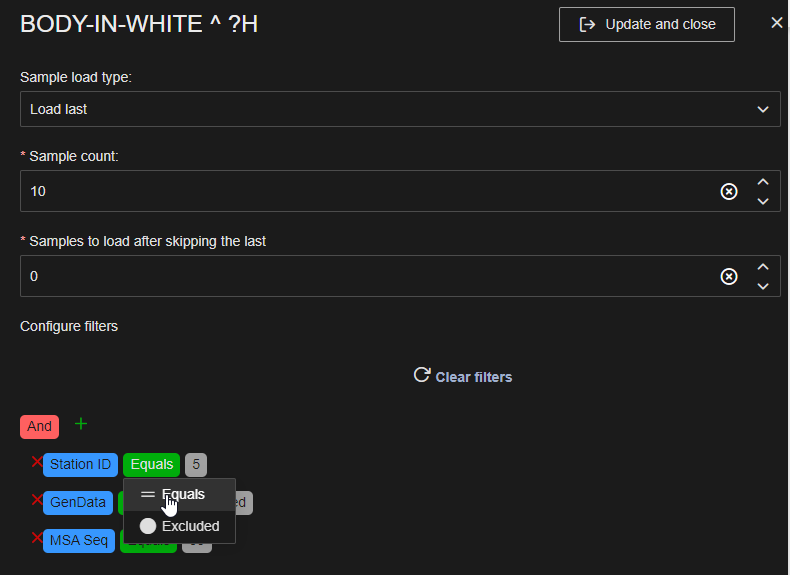
Task: Choose Equals from the operator menu
Action: click(180, 494)
